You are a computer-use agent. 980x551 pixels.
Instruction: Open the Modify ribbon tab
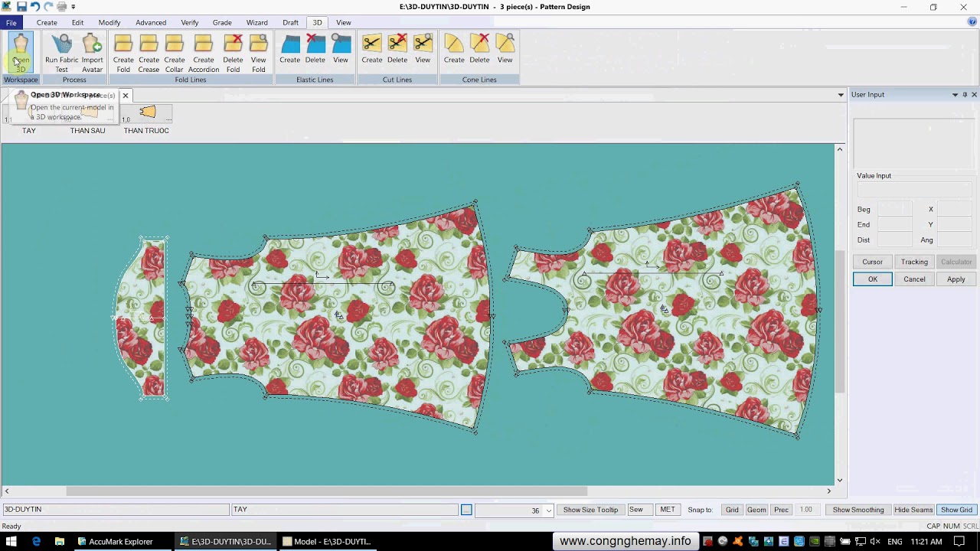pyautogui.click(x=109, y=22)
